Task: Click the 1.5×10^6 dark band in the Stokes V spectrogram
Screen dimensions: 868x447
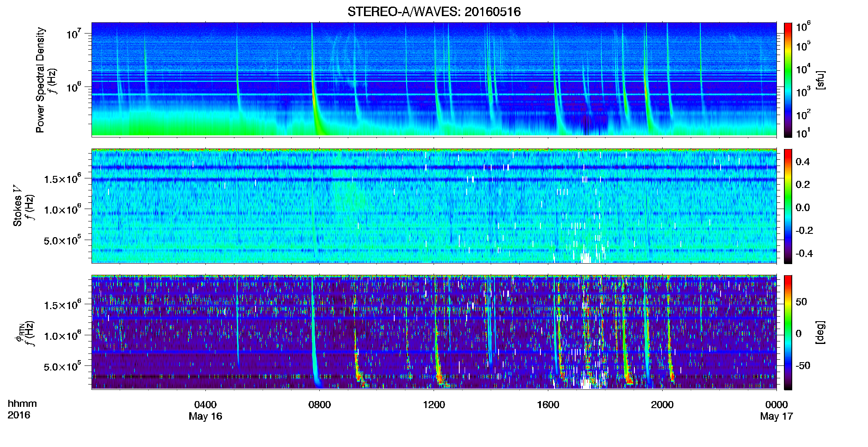Action: click(x=434, y=180)
